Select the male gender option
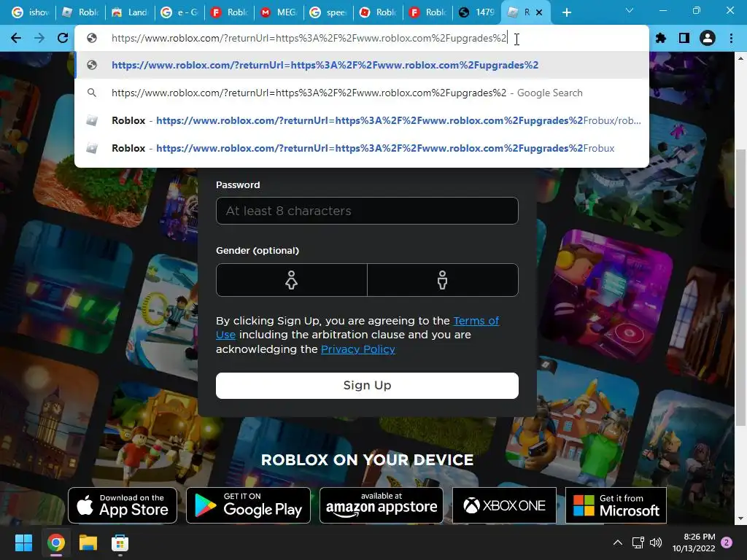Screen dimensions: 747x560 click(443, 280)
